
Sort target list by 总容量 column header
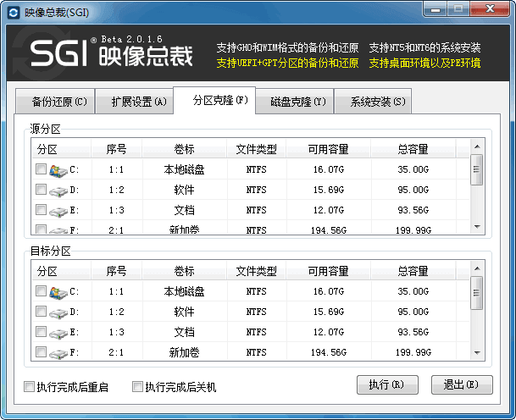(413, 271)
